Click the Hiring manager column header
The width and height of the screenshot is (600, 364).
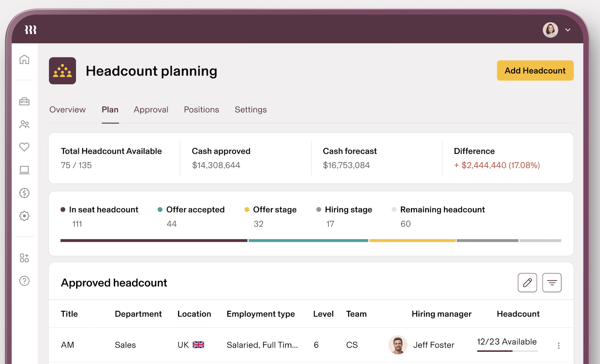pyautogui.click(x=441, y=314)
